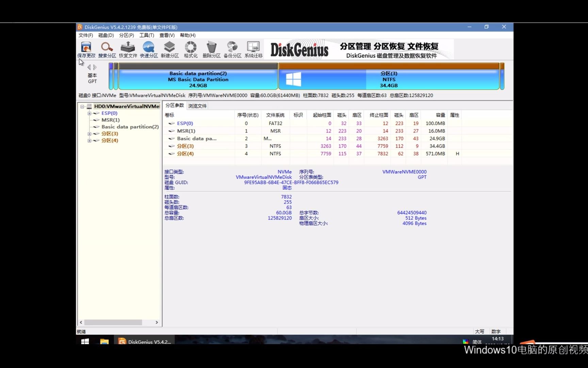Open the Windows Start button

[x=85, y=341]
